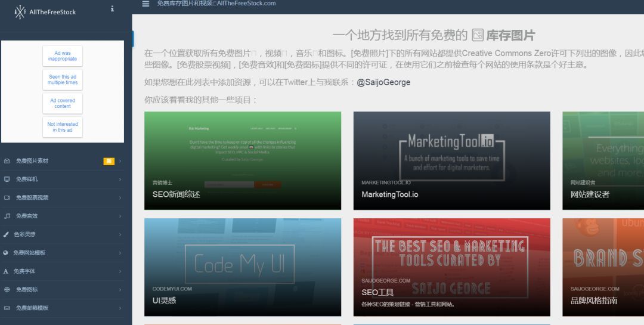This screenshot has height=325, width=644.
Task: Expand the 免费字体 chevron
Action: point(120,271)
